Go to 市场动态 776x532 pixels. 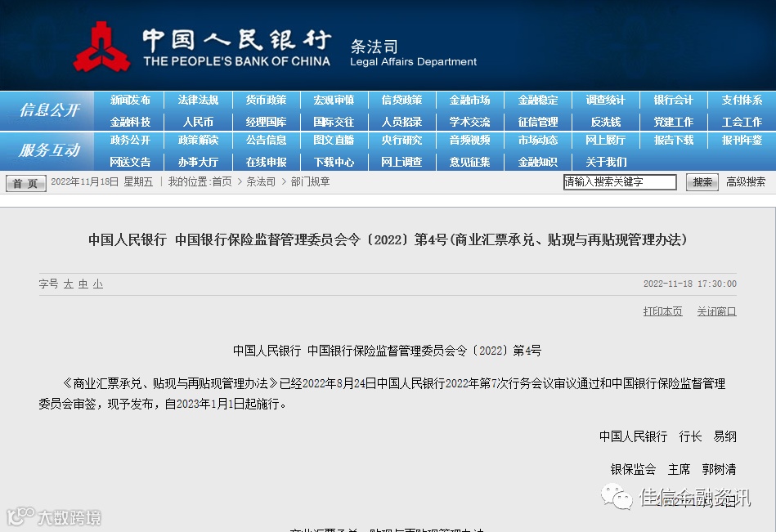click(537, 140)
